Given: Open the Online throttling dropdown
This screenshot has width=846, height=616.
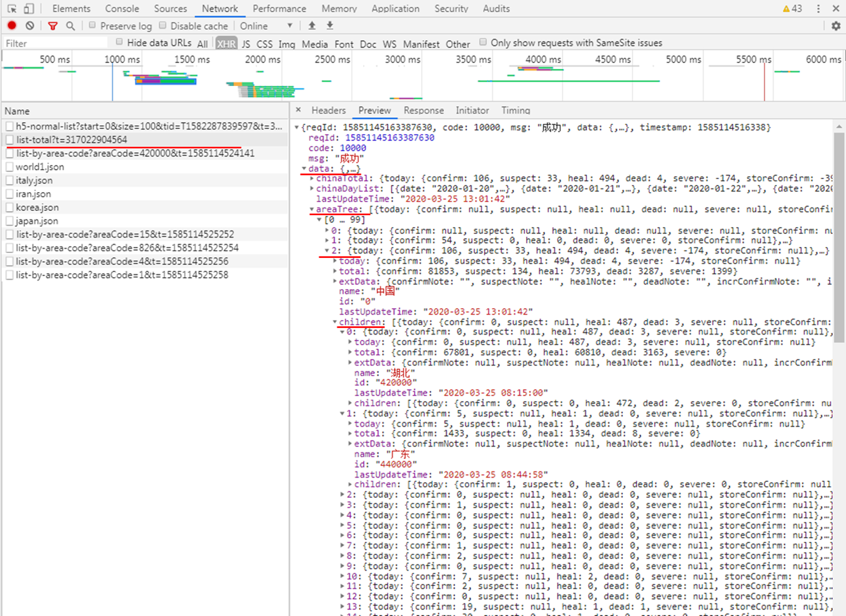Looking at the screenshot, I should (266, 26).
